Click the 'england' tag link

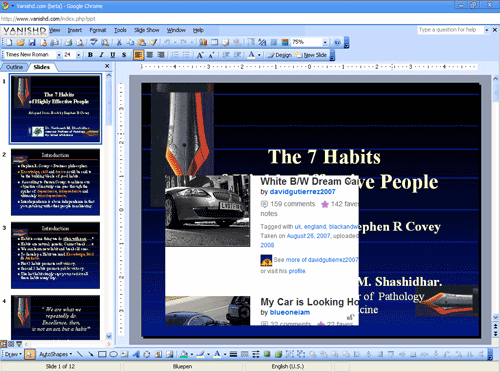315,227
